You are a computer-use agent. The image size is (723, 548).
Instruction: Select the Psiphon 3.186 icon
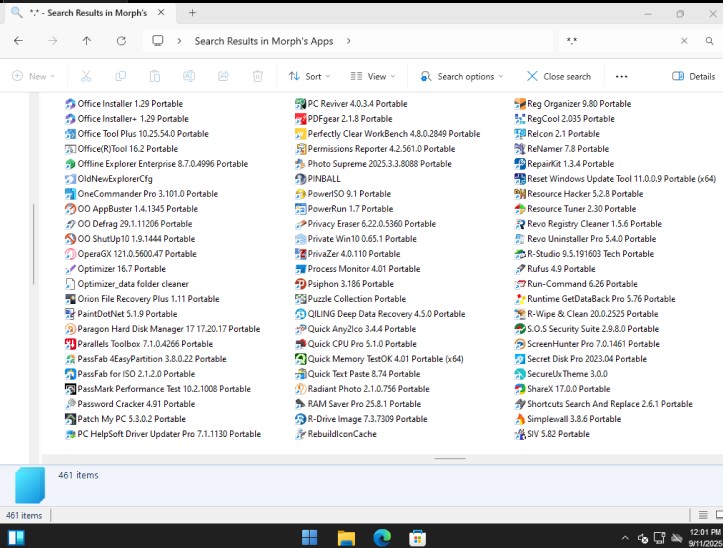click(x=300, y=284)
